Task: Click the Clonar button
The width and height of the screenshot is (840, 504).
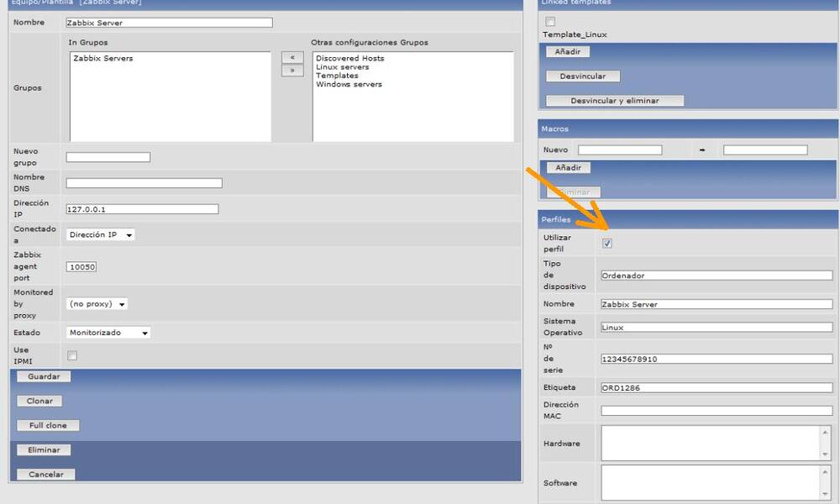Action: tap(39, 402)
